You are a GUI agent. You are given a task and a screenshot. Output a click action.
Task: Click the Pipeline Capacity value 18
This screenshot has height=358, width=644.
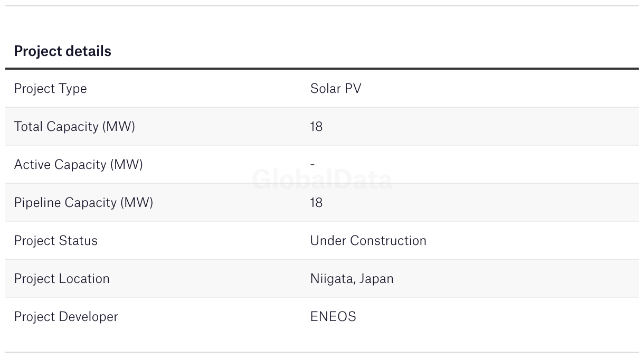(x=316, y=203)
